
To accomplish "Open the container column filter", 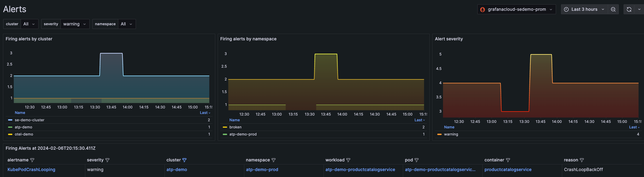I will (508, 160).
